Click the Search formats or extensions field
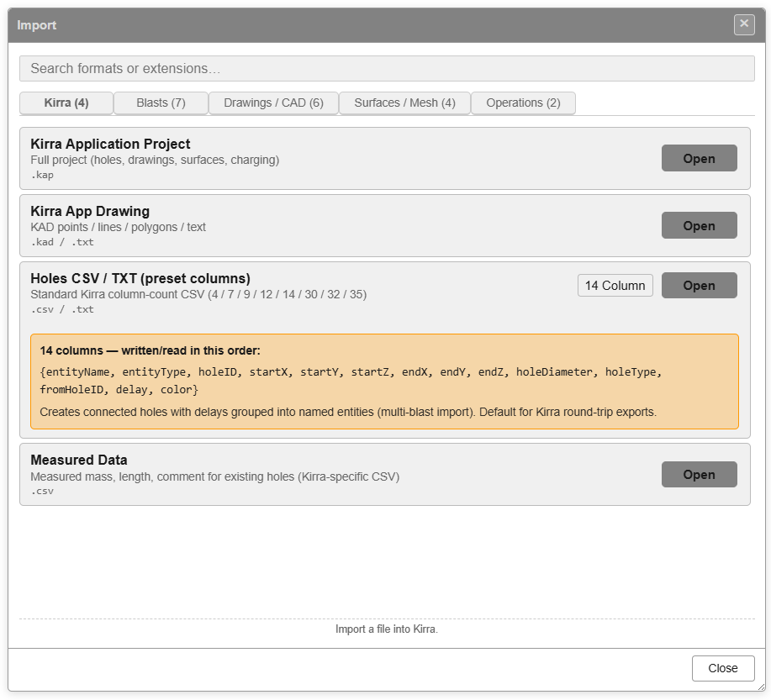This screenshot has width=771, height=700. pos(387,68)
